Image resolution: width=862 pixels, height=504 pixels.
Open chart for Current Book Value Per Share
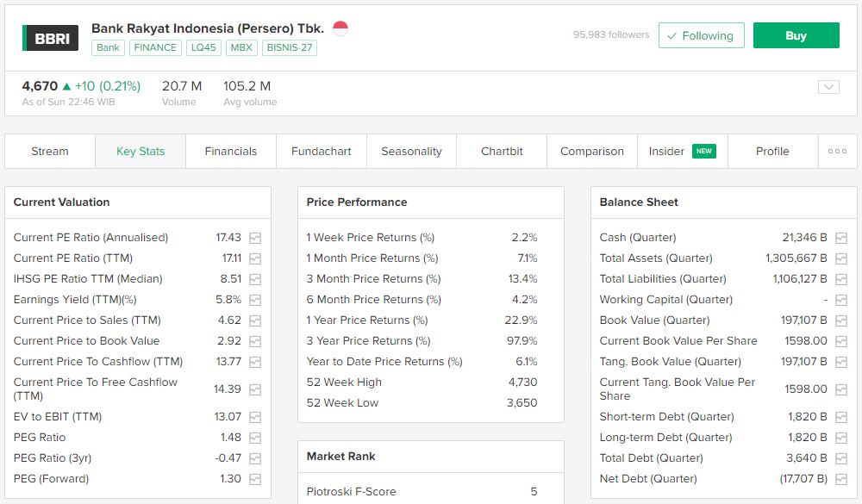841,341
